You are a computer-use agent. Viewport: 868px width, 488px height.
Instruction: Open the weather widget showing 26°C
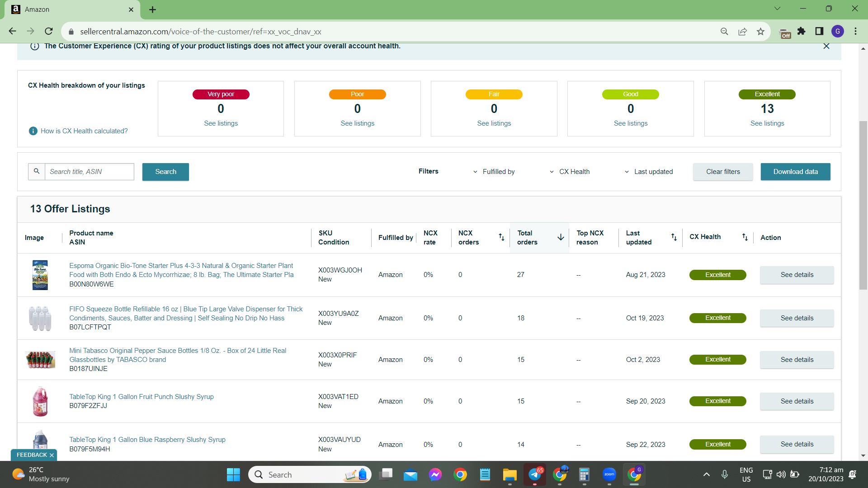(x=41, y=474)
